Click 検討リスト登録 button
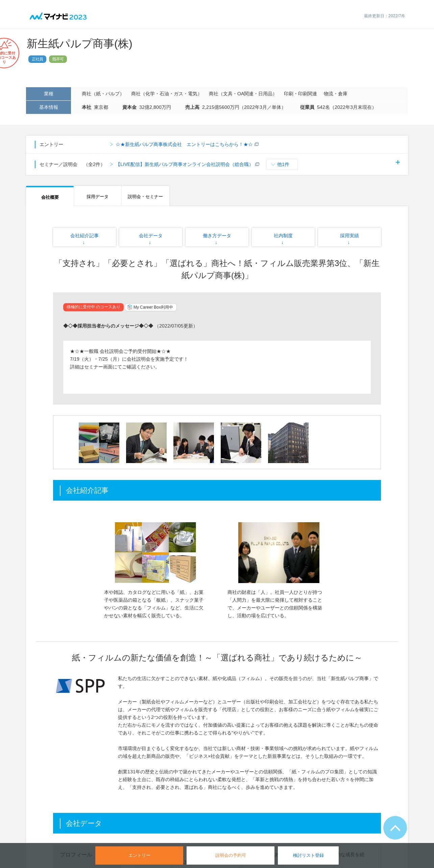 (x=308, y=855)
